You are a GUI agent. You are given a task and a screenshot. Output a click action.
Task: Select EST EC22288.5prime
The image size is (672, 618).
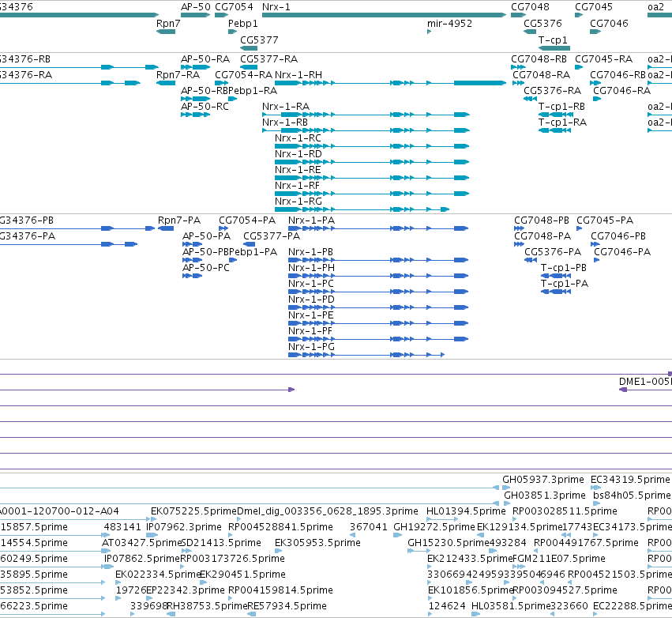tap(633, 606)
